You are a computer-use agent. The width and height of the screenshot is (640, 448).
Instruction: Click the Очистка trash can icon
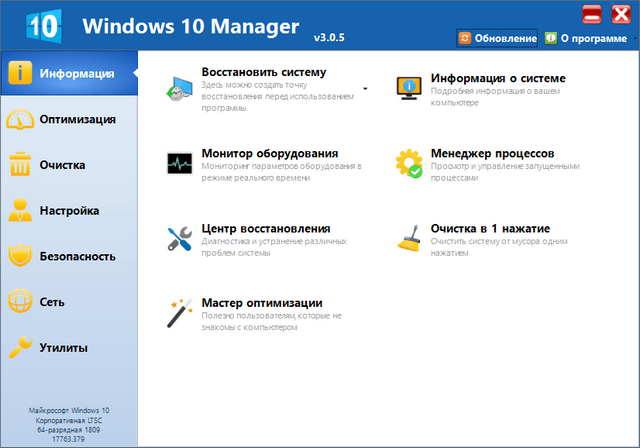pyautogui.click(x=20, y=164)
